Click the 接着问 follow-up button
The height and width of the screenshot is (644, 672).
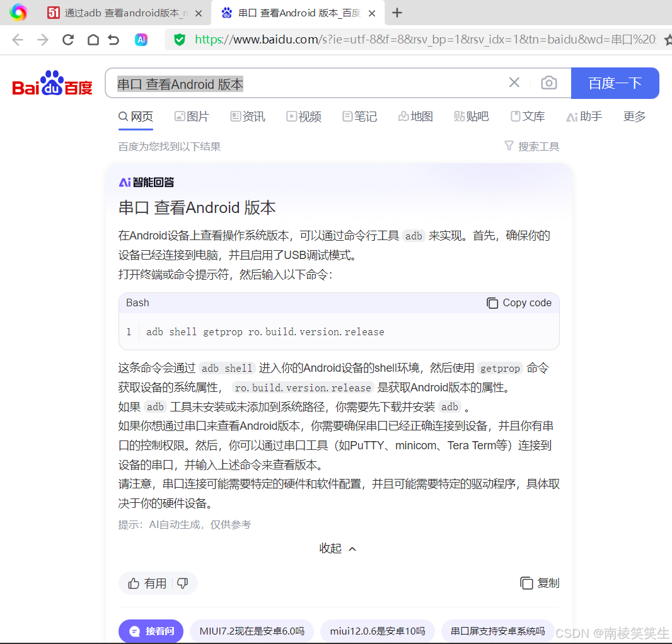click(151, 631)
